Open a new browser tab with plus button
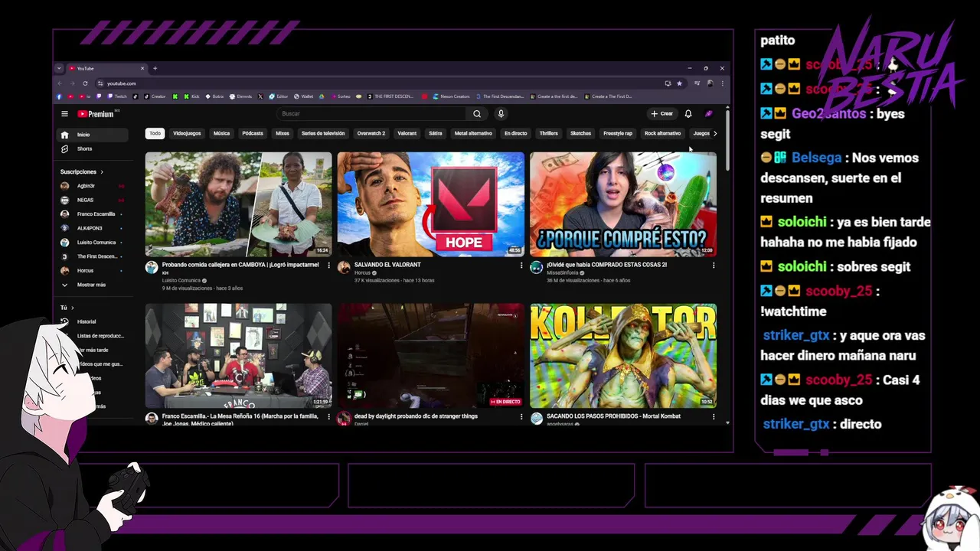980x551 pixels. [155, 68]
